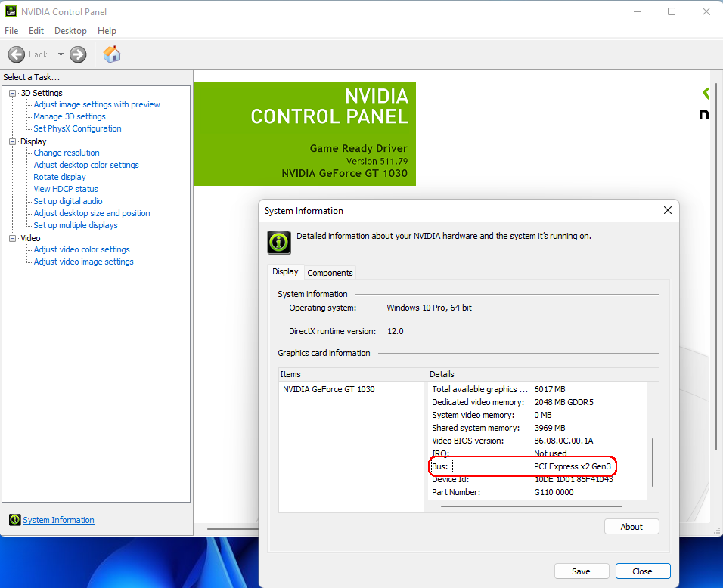
Task: Select NVIDIA GeForce GT 1030 in Items list
Action: [329, 389]
